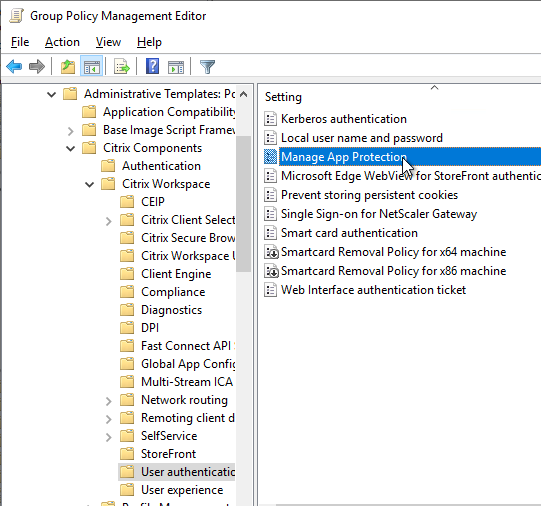Click the Forward arrow toolbar icon
Image resolution: width=541 pixels, height=506 pixels.
point(37,66)
